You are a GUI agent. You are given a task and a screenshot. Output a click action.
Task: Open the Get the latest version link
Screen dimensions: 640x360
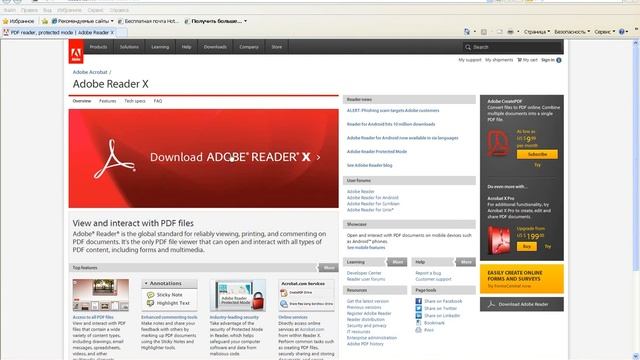[368, 301]
